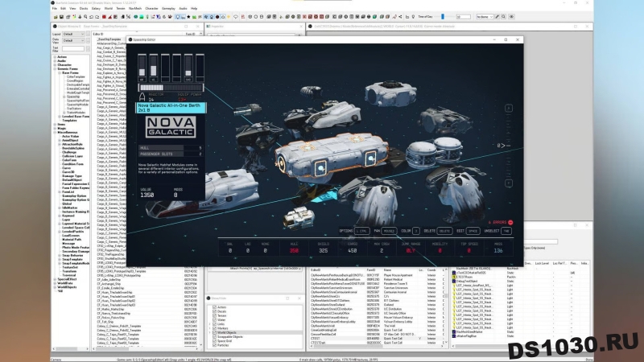Uncheck the Terrain checkbox in Show/Hide
The image size is (644, 362).
click(214, 315)
